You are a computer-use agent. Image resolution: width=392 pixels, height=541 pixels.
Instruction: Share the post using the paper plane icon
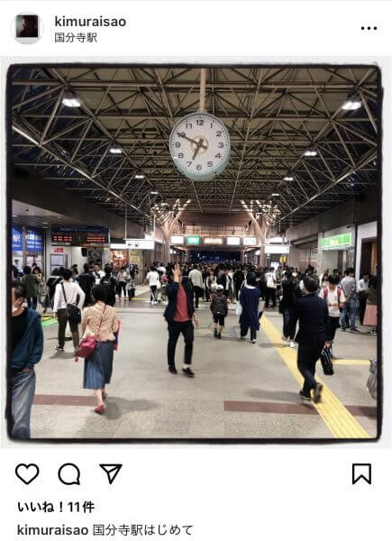click(x=111, y=473)
